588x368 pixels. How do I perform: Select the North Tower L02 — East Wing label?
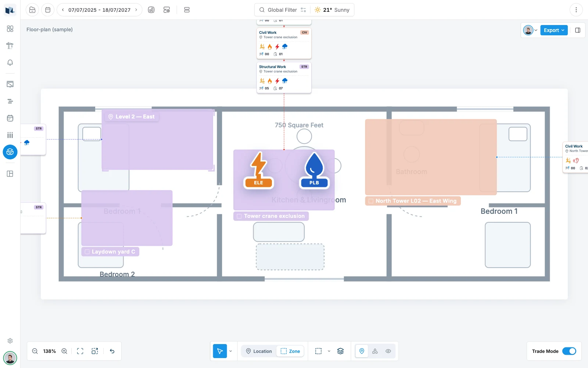413,201
